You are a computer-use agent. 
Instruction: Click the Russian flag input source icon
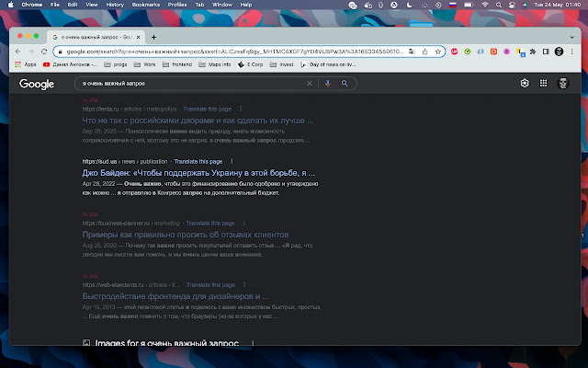[453, 5]
